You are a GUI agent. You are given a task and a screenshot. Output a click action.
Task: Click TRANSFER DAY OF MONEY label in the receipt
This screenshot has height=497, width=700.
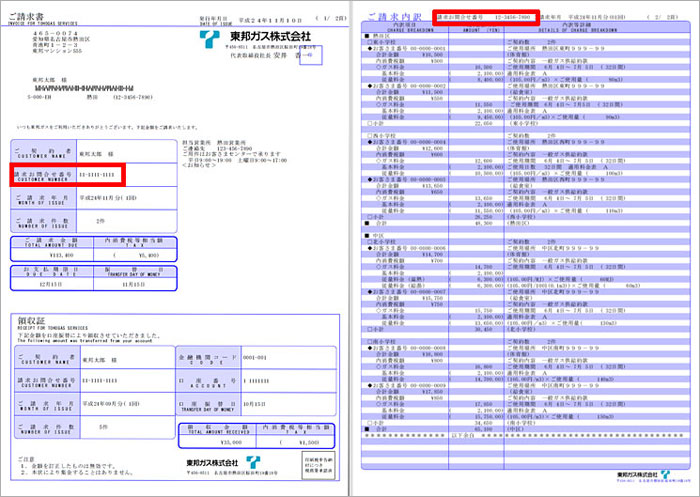click(x=208, y=409)
